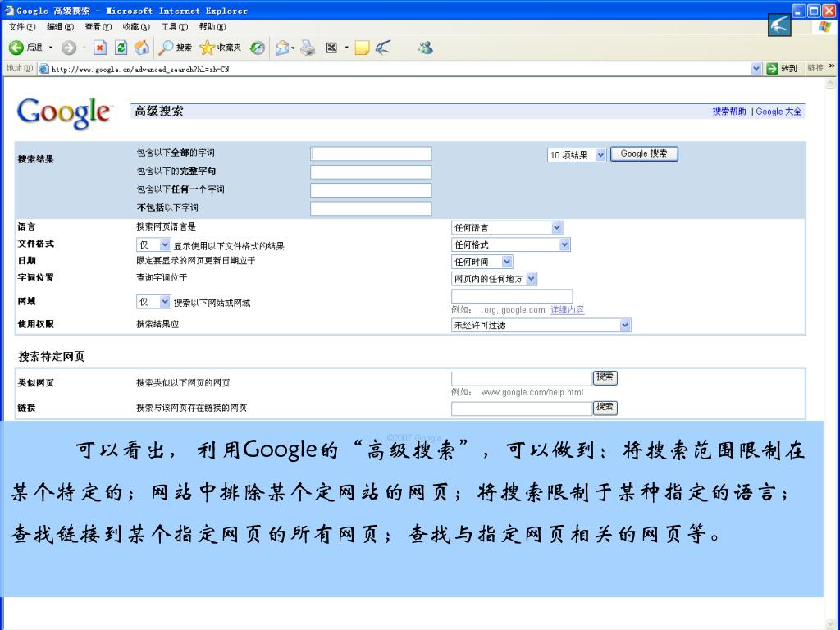Print the page with the printer icon
Viewport: 840px width, 630px height.
[x=308, y=48]
